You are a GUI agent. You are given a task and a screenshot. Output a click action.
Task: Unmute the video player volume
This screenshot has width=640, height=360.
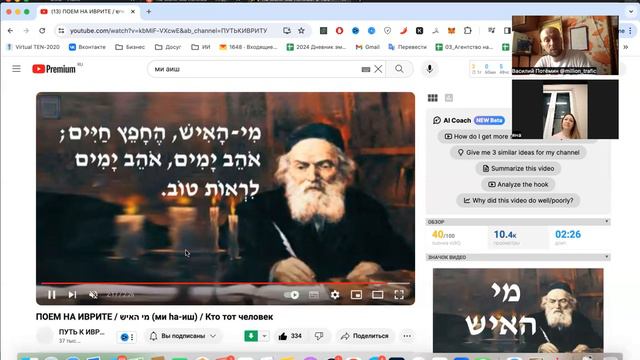click(93, 294)
